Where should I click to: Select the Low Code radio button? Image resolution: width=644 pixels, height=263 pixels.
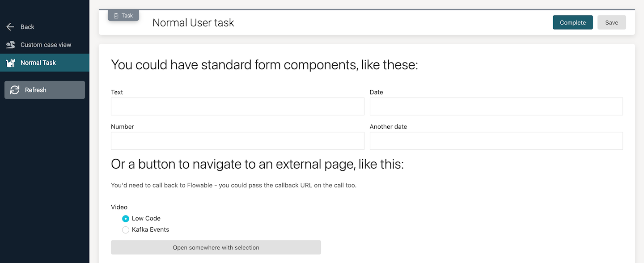click(x=126, y=219)
